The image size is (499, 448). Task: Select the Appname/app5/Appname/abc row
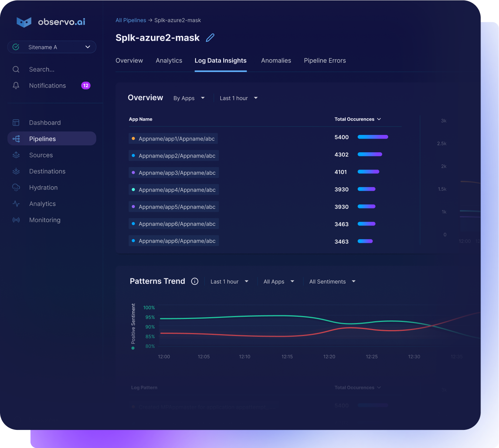click(x=174, y=207)
